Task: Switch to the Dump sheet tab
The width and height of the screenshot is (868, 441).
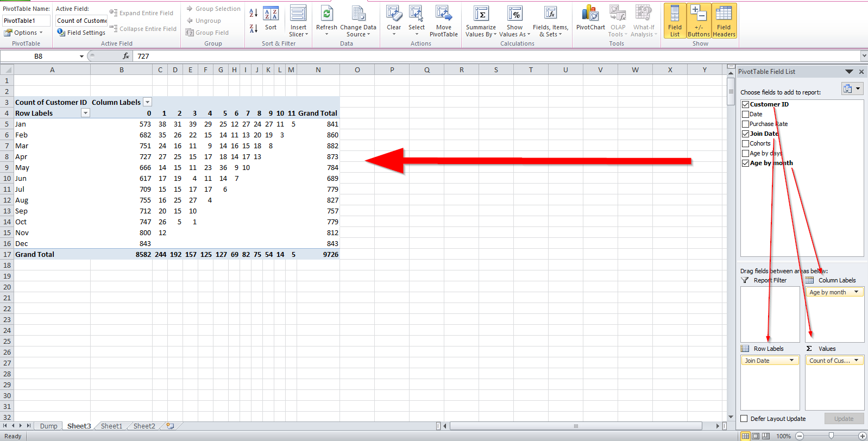Action: (48, 426)
